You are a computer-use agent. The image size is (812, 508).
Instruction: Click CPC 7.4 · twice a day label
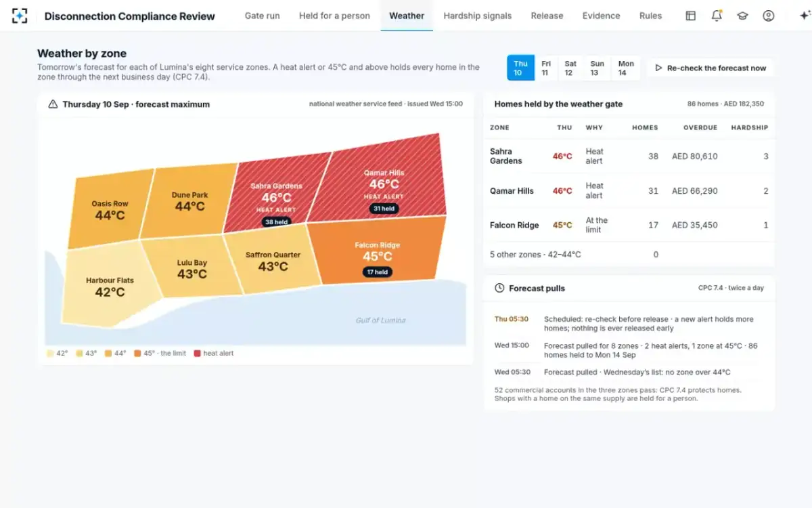click(x=731, y=288)
